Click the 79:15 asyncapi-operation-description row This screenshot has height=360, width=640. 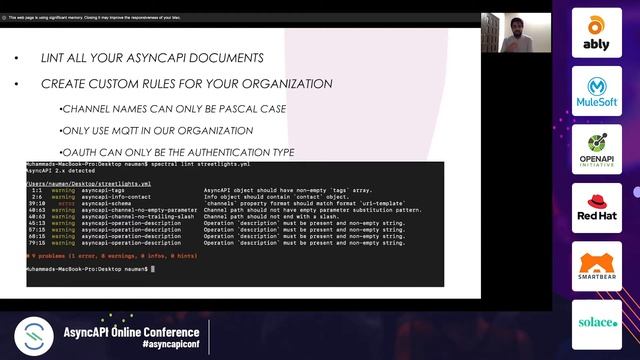[x=217, y=243]
